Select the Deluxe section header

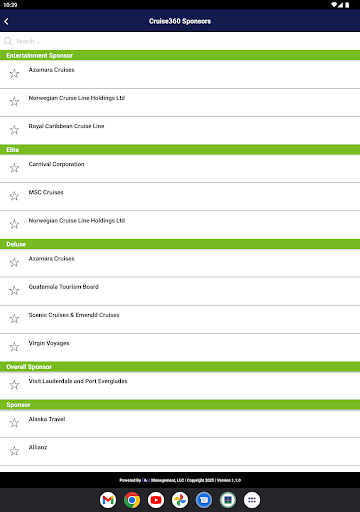point(180,244)
